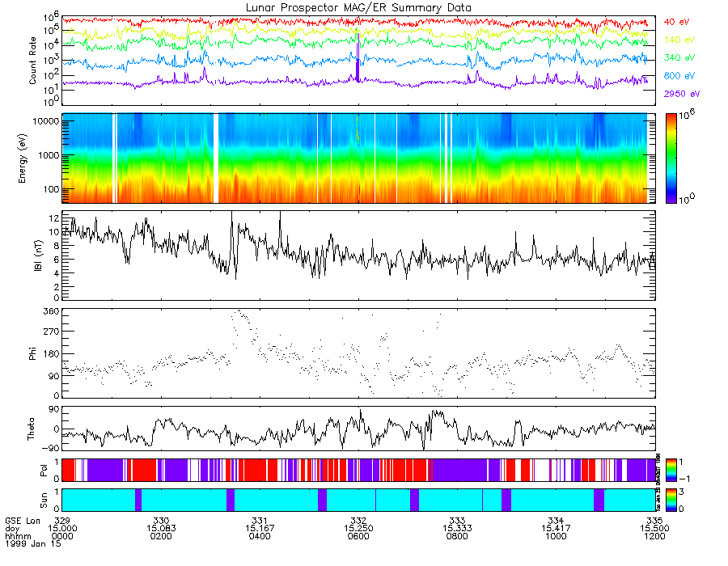Click the 'Energy (eV)' axis label
This screenshot has width=728, height=566.
(23, 158)
